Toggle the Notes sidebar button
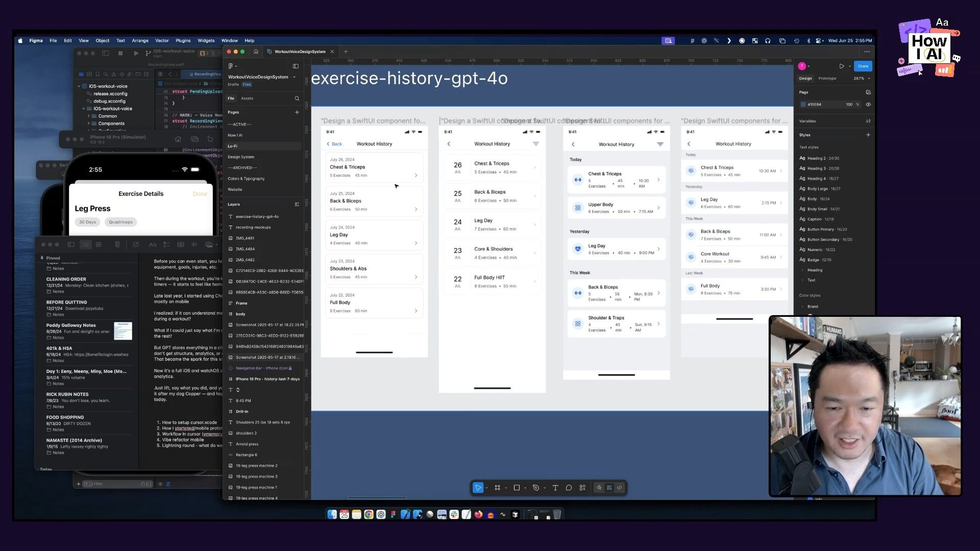This screenshot has height=551, width=980. tap(71, 244)
